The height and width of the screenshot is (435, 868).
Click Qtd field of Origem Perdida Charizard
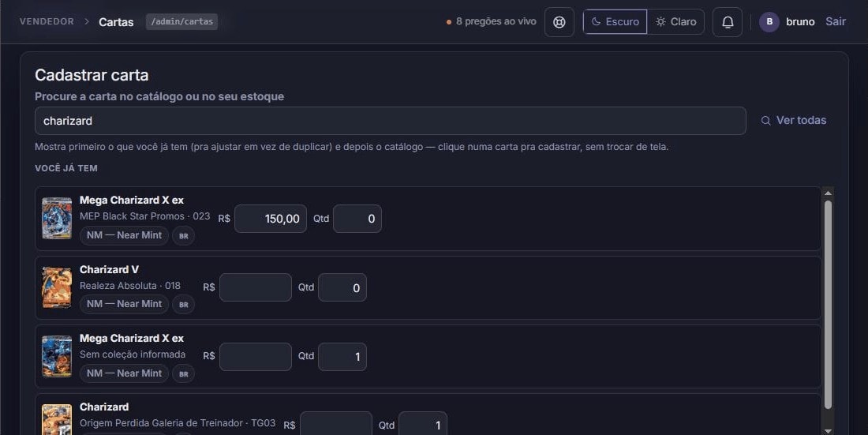click(x=423, y=424)
